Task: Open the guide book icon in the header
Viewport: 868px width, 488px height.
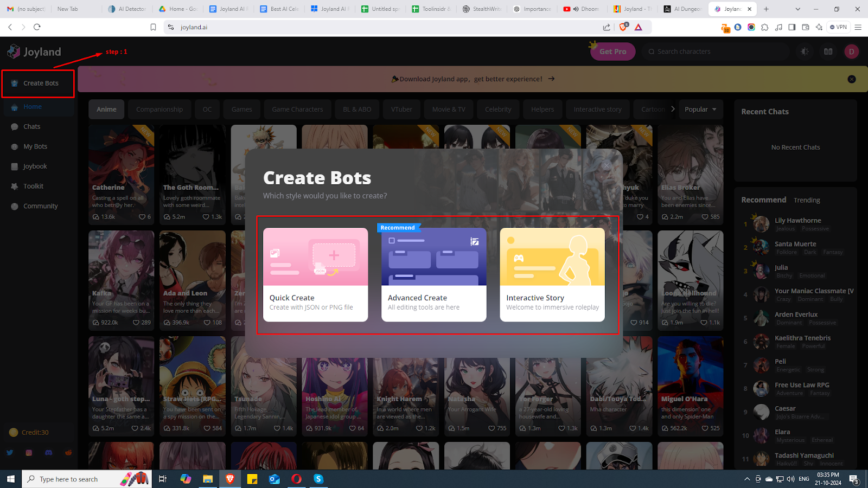Action: point(828,52)
